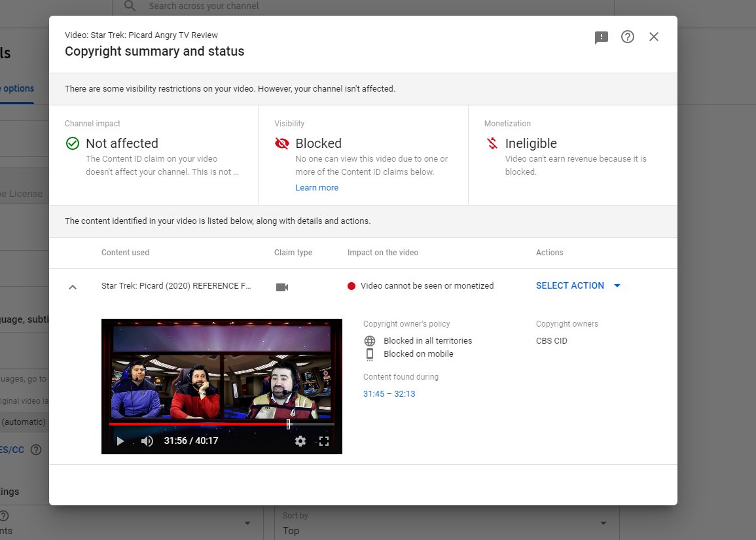
Task: Click the 'Blocked in all territories' text
Action: coord(427,341)
